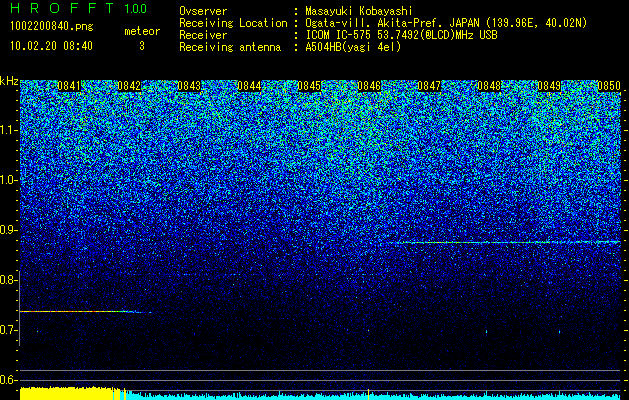Click the observer name Masayuki Kobayashi
The height and width of the screenshot is (400, 629).
(x=359, y=11)
